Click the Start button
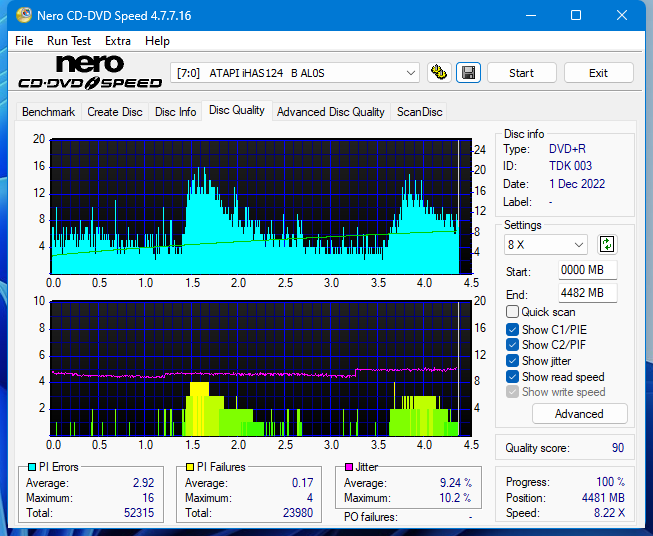This screenshot has width=653, height=536. click(521, 73)
